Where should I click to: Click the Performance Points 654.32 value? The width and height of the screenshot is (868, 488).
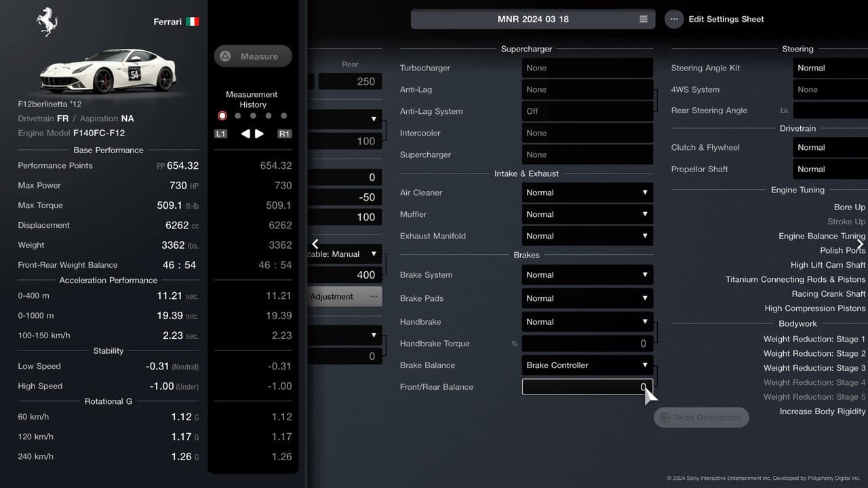(182, 165)
